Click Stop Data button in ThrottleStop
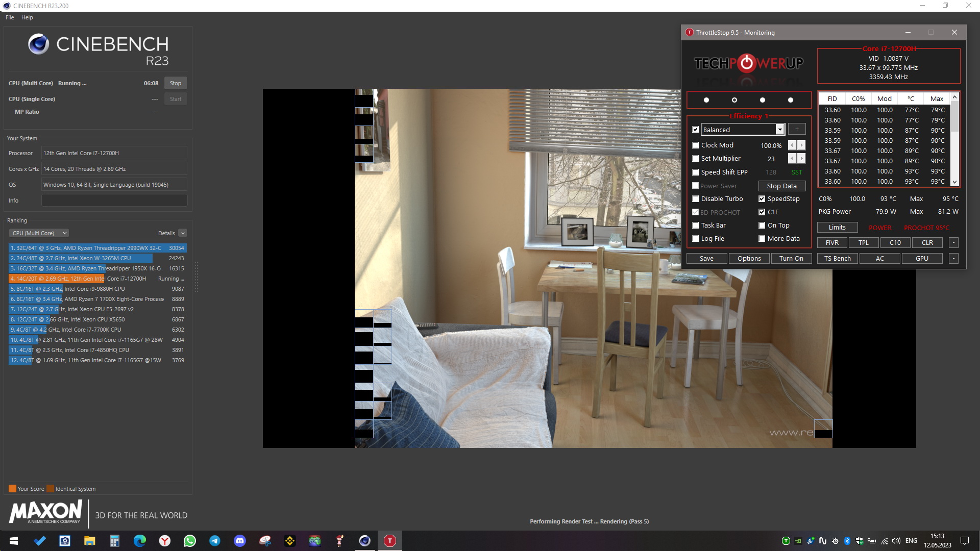Screen dimensions: 980x551 [781, 186]
